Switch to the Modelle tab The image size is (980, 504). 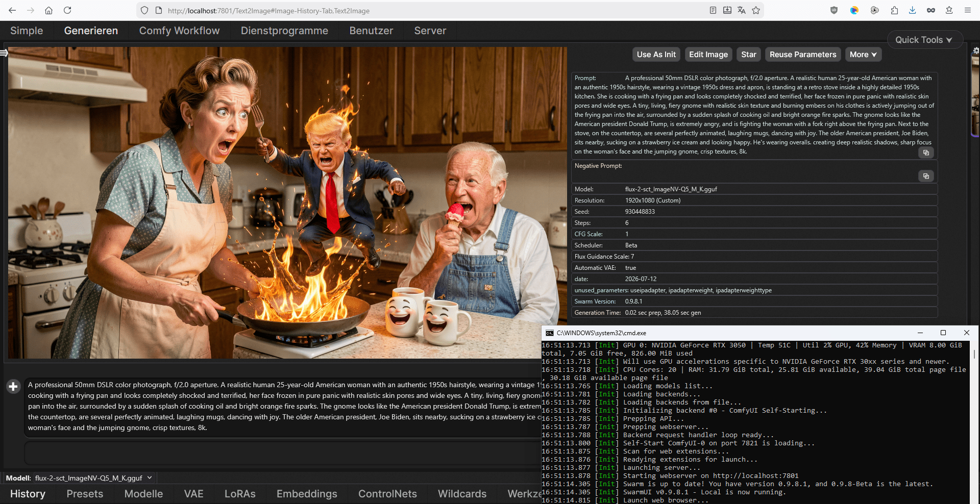tap(143, 494)
